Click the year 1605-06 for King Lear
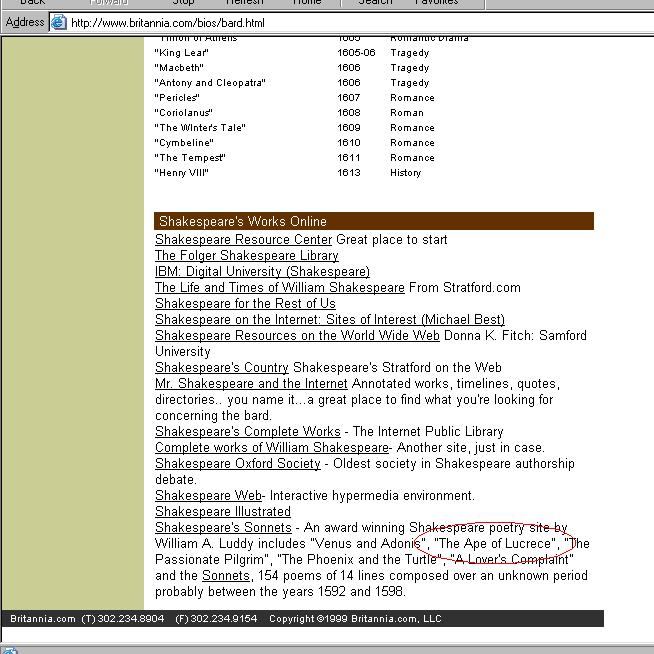 [356, 53]
